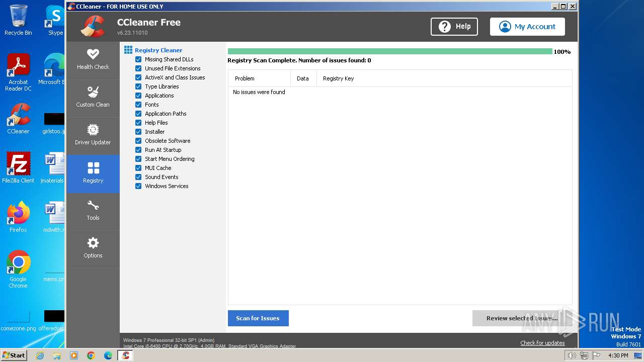Click Scan for Issues button
644x362 pixels.
coord(258,318)
